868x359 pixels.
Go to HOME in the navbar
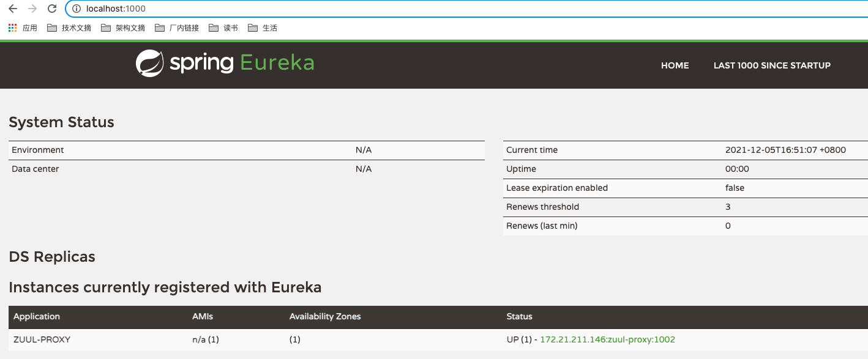(675, 65)
